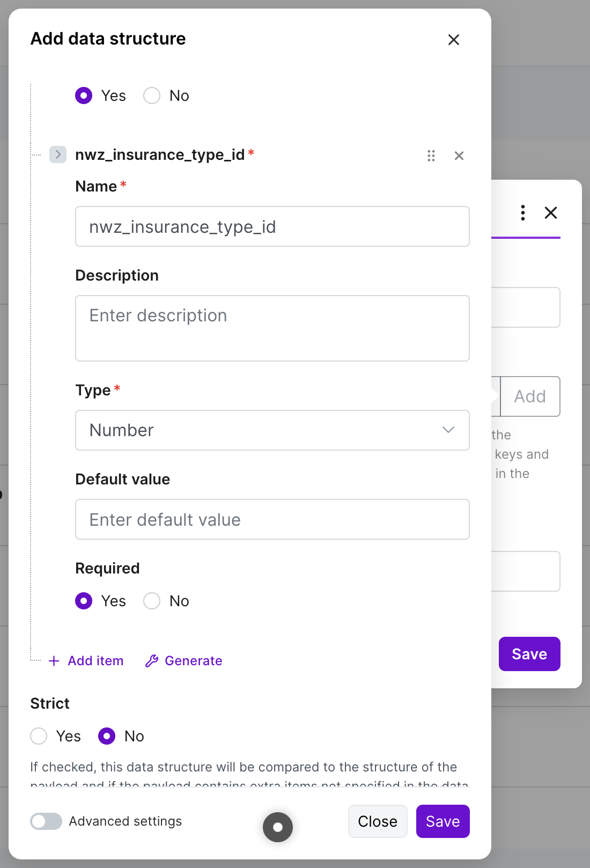The height and width of the screenshot is (868, 590).
Task: Select No radio at top of list
Action: point(152,95)
